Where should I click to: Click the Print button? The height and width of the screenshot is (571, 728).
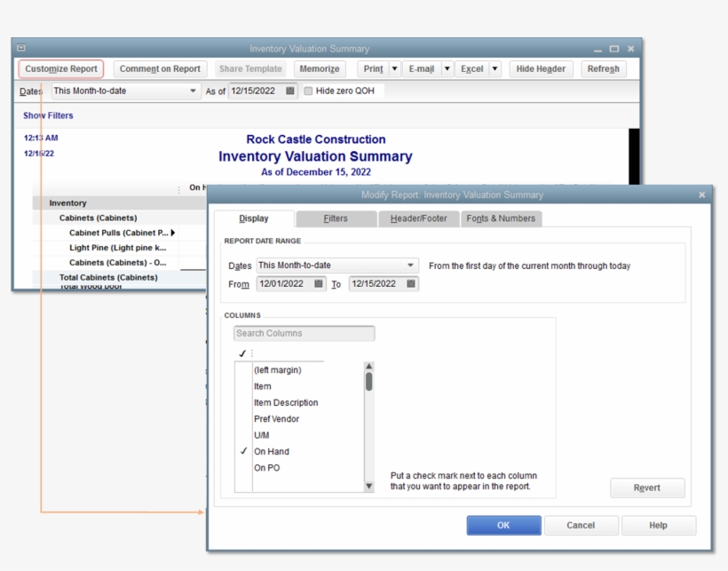point(373,68)
